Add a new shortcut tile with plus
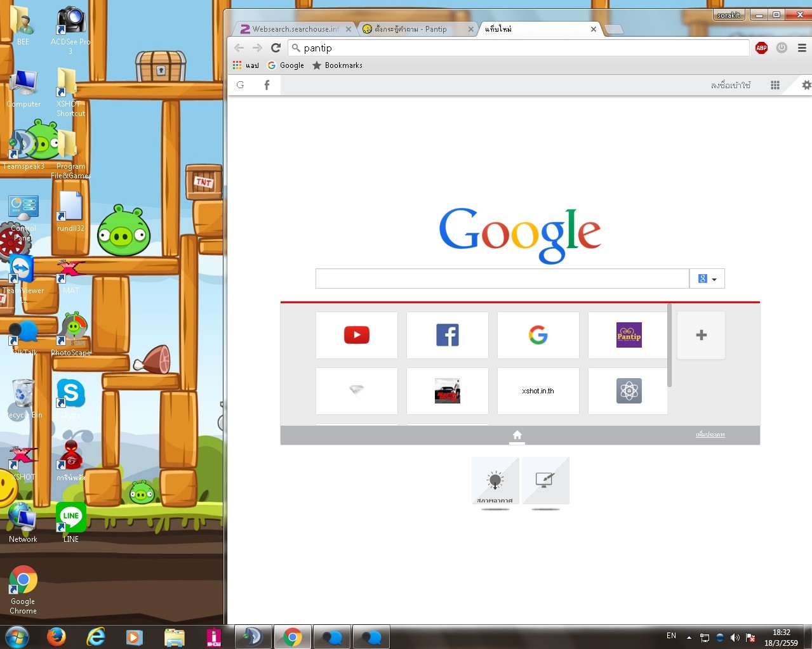This screenshot has height=649, width=812. pyautogui.click(x=702, y=335)
